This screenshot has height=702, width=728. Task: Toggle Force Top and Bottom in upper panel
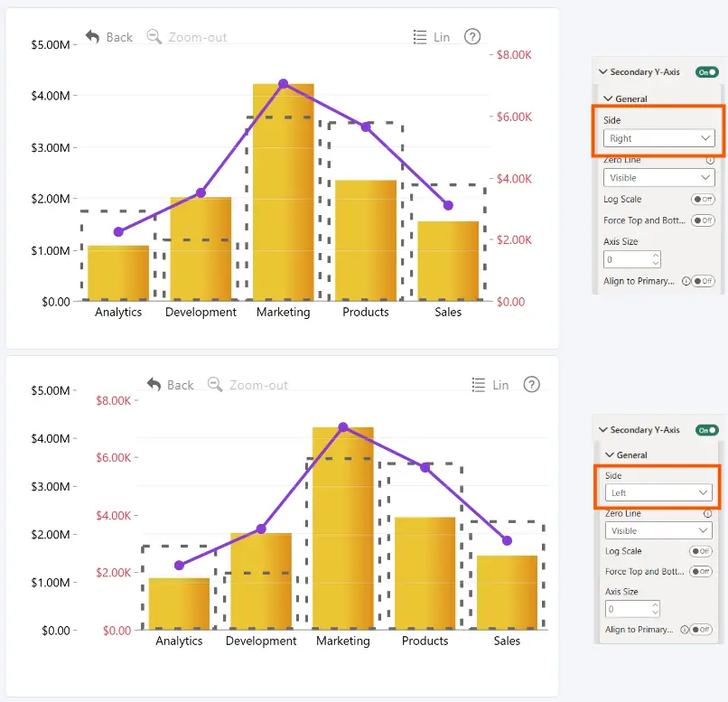point(703,220)
